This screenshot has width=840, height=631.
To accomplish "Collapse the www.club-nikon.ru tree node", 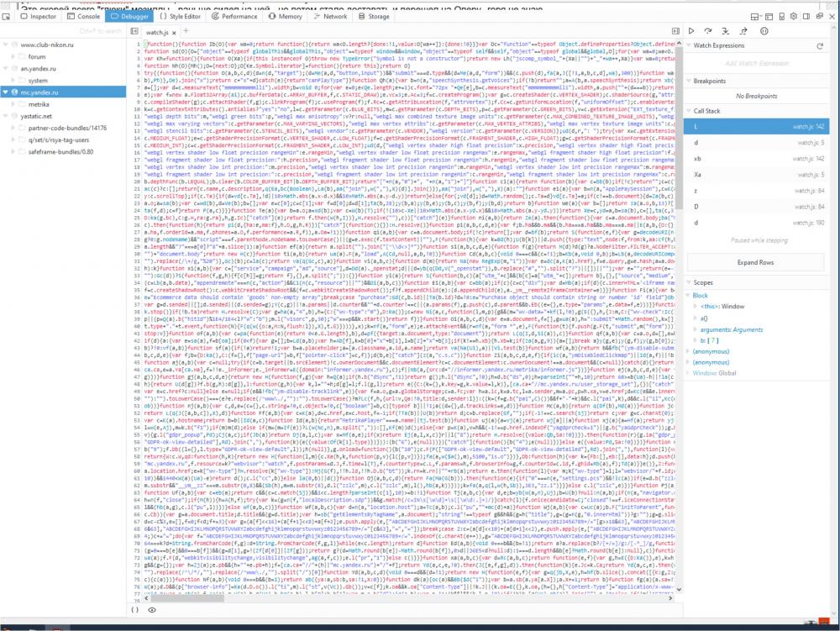I will coord(6,45).
